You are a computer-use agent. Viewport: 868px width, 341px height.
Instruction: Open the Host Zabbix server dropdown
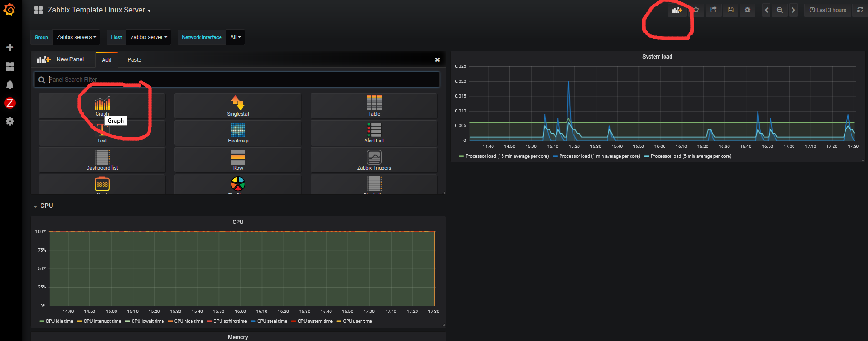[149, 37]
